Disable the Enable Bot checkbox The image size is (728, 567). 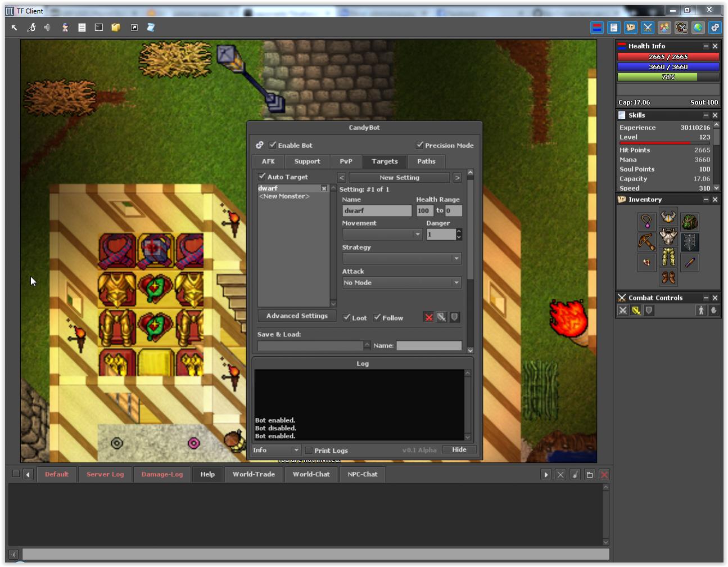click(x=273, y=145)
